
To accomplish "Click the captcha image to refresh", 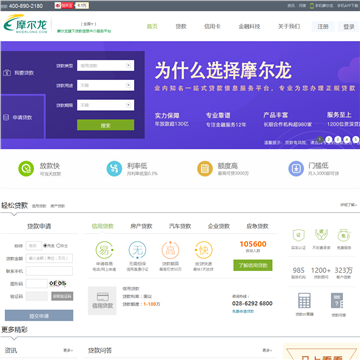I will (58, 284).
